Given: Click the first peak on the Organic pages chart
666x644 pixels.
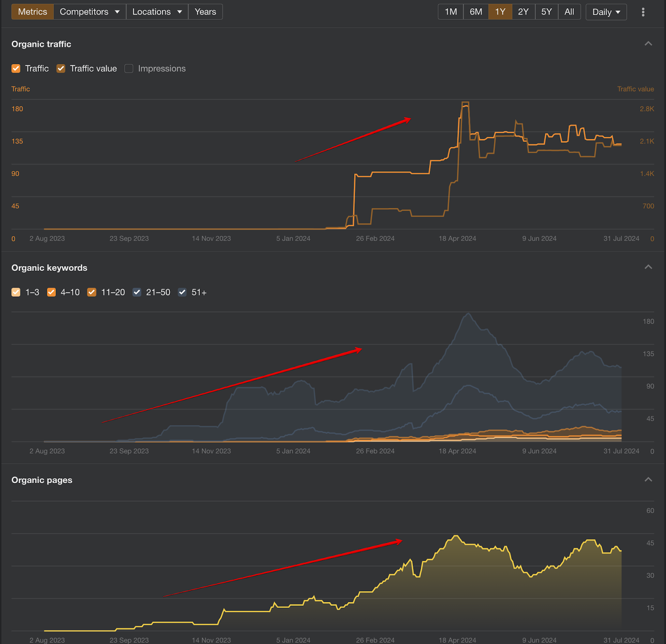Looking at the screenshot, I should coord(456,536).
